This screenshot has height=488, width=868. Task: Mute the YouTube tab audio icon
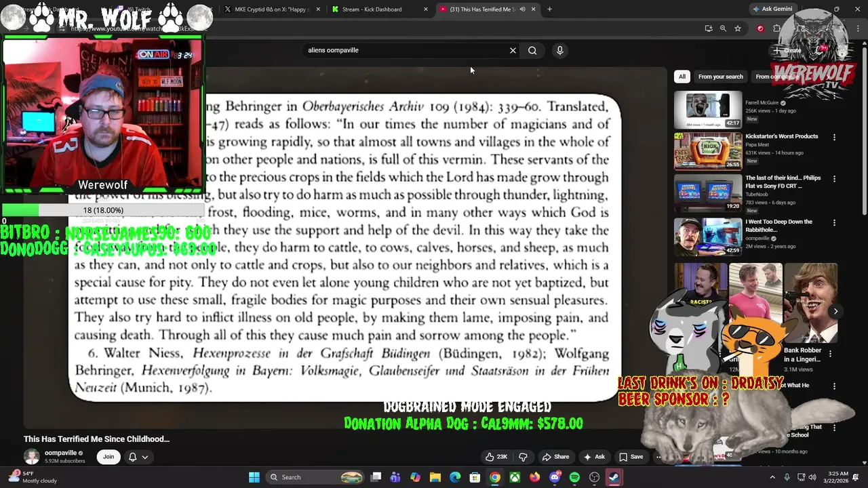pos(522,9)
